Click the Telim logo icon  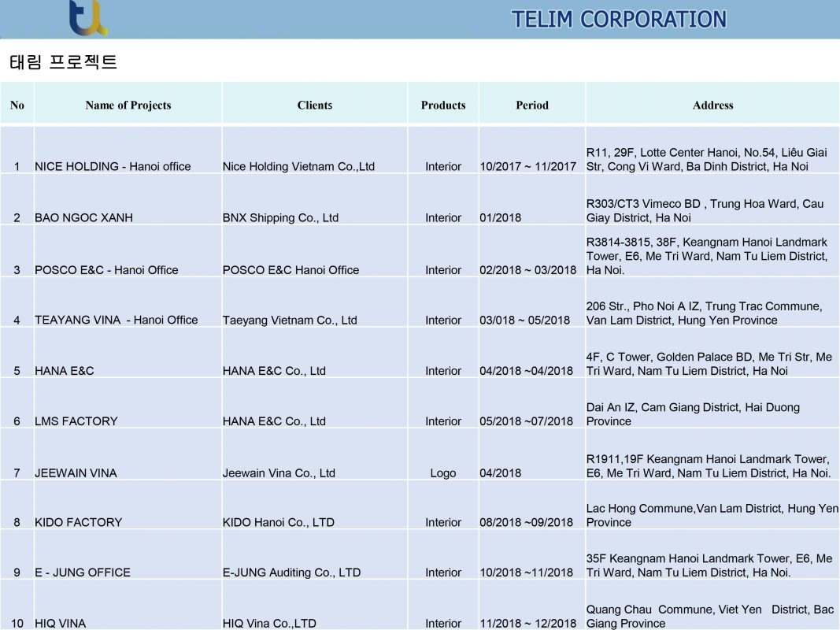(87, 17)
